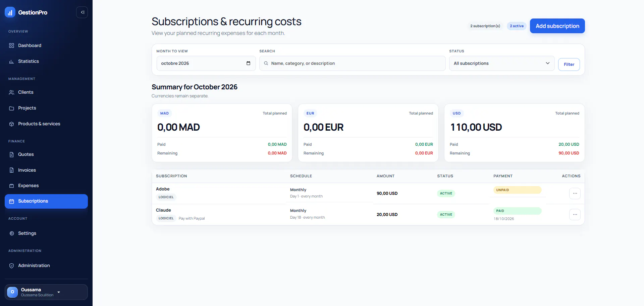Click the ACTIVE status badge for Adobe
This screenshot has height=306, width=644.
[x=446, y=193]
